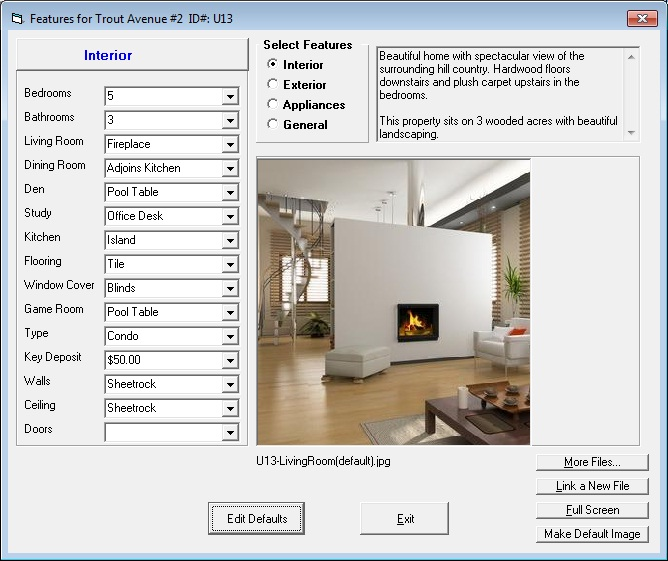Image resolution: width=668 pixels, height=561 pixels.
Task: Expand the Bedrooms dropdown
Action: pyautogui.click(x=230, y=96)
